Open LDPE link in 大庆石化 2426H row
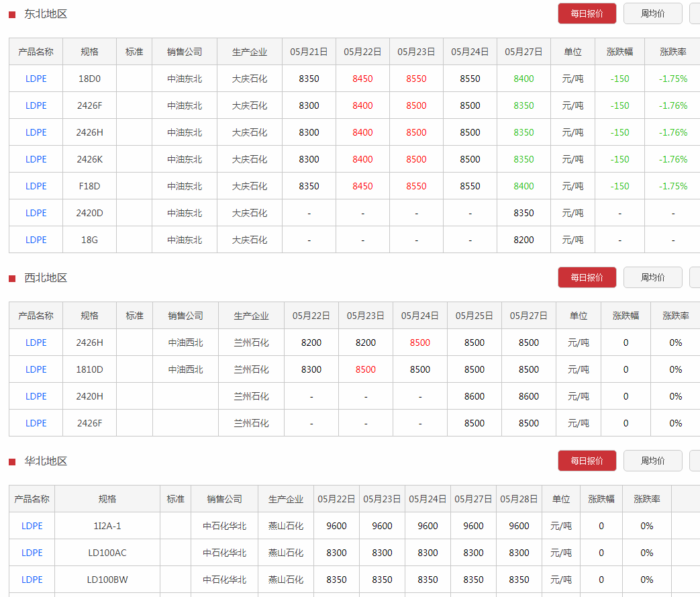The image size is (700, 597). [36, 132]
